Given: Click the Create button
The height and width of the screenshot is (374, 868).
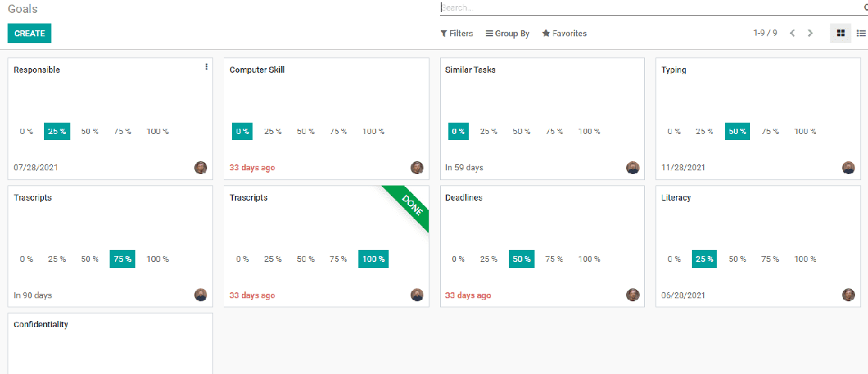Looking at the screenshot, I should pos(29,33).
